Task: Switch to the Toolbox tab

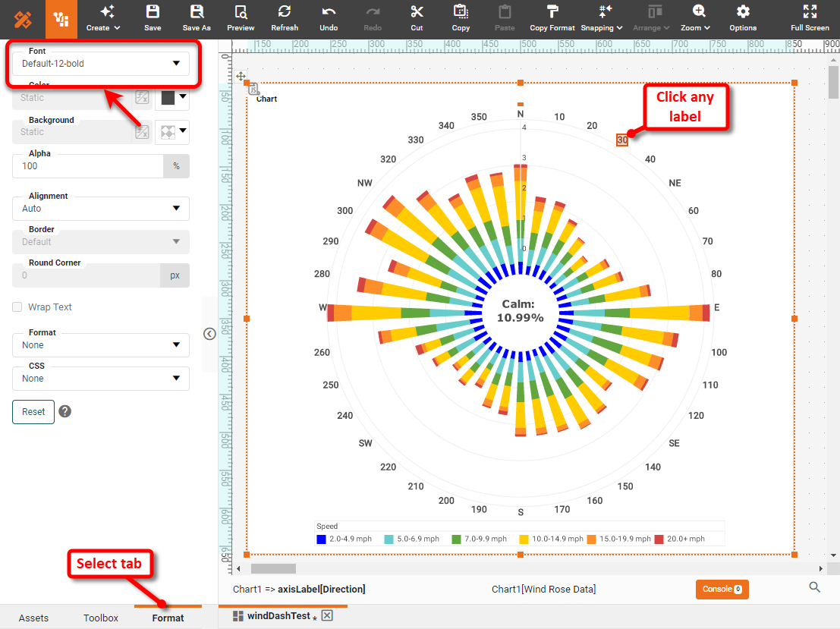Action: 101,618
